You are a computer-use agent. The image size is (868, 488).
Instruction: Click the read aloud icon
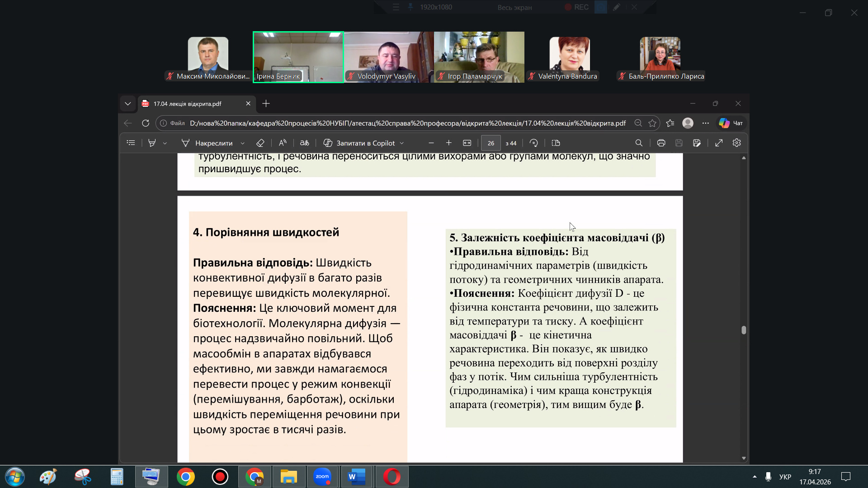(283, 143)
